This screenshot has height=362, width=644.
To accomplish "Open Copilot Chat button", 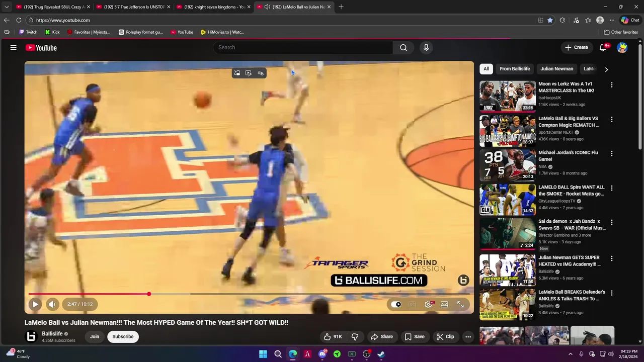I will (x=630, y=20).
